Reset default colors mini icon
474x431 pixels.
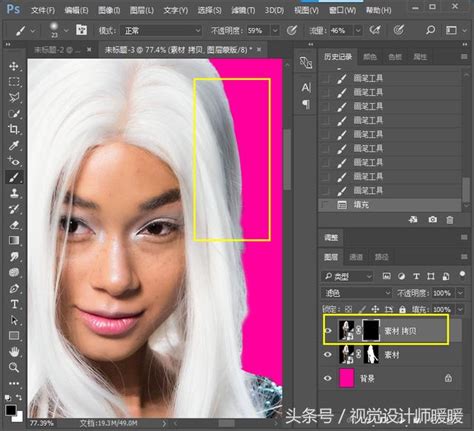pyautogui.click(x=8, y=397)
